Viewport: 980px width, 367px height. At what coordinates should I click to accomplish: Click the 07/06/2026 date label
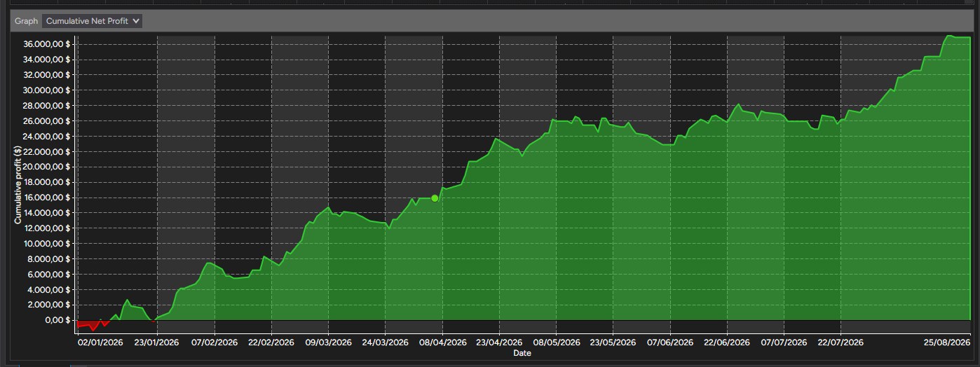670,342
